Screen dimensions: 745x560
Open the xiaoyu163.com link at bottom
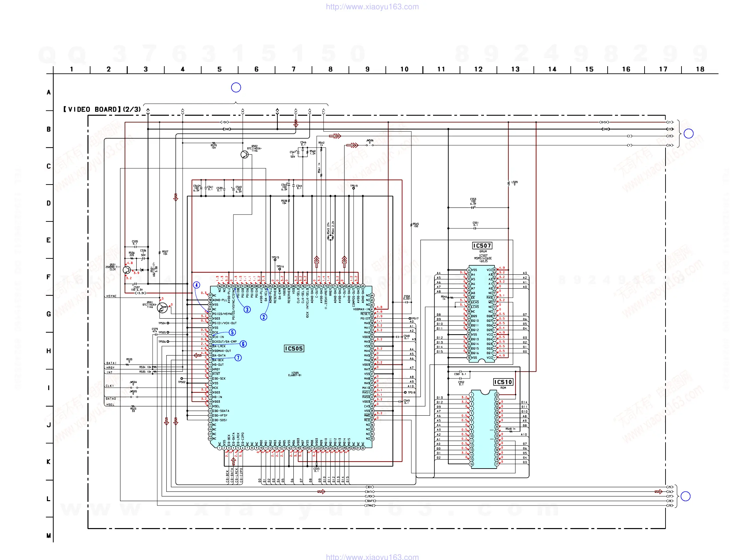coord(372,557)
